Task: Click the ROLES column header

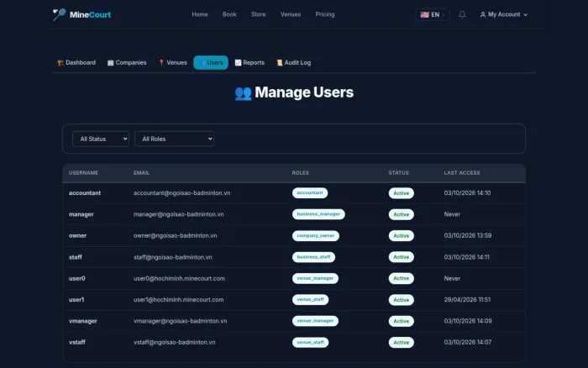Action: click(301, 173)
